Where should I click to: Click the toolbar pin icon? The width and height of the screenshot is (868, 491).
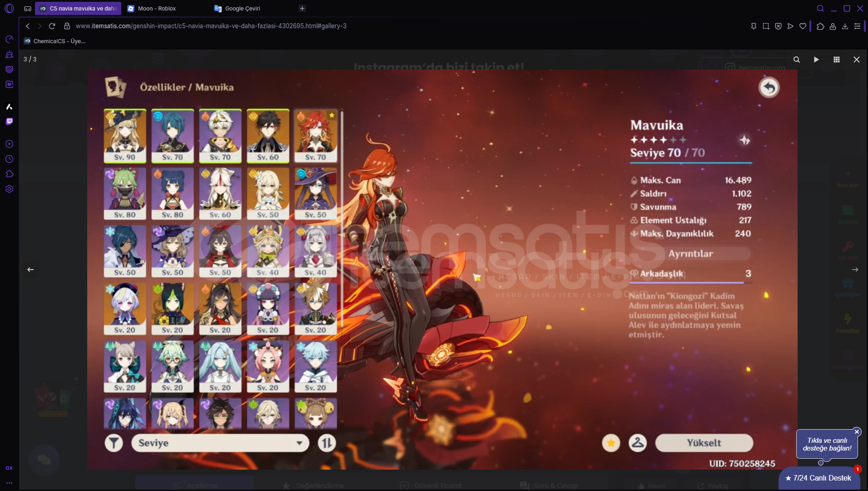pyautogui.click(x=754, y=26)
